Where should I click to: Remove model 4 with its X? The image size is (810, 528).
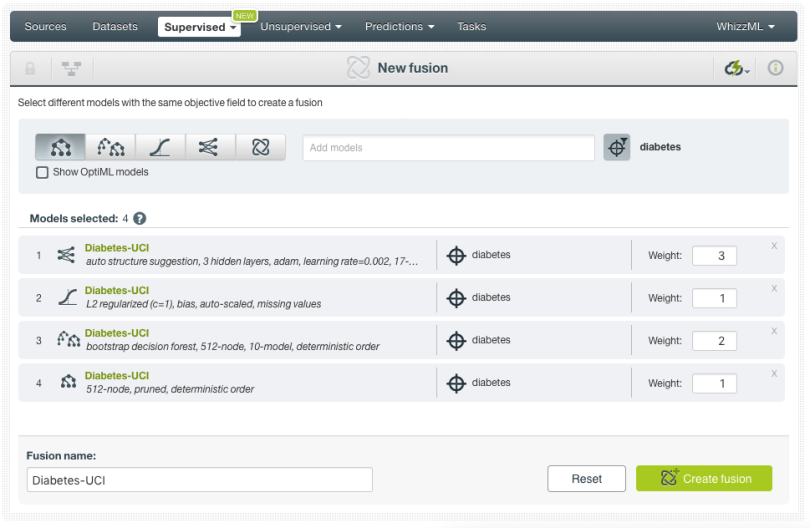(774, 373)
